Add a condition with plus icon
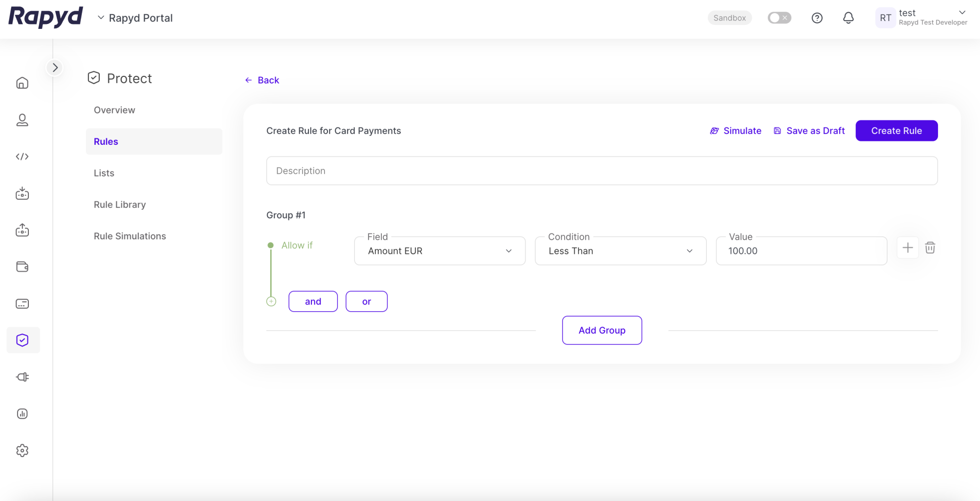This screenshot has width=980, height=501. pos(907,248)
